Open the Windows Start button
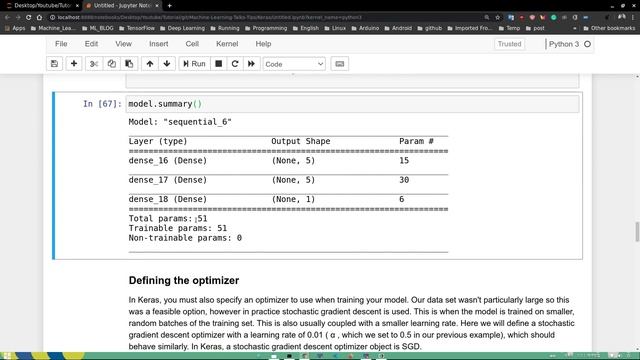The image size is (640, 360). point(7,356)
